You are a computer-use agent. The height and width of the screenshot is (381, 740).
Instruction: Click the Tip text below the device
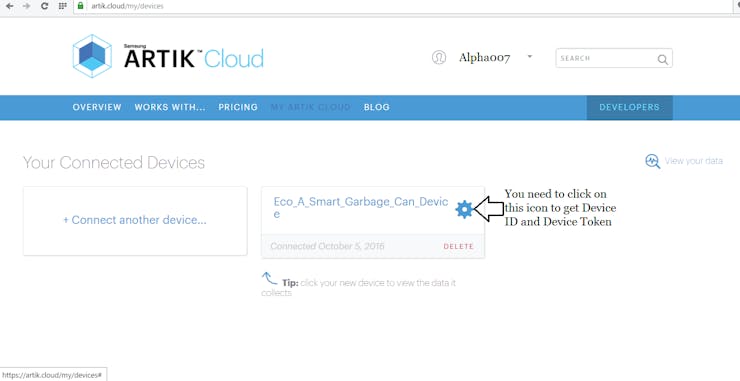click(359, 288)
